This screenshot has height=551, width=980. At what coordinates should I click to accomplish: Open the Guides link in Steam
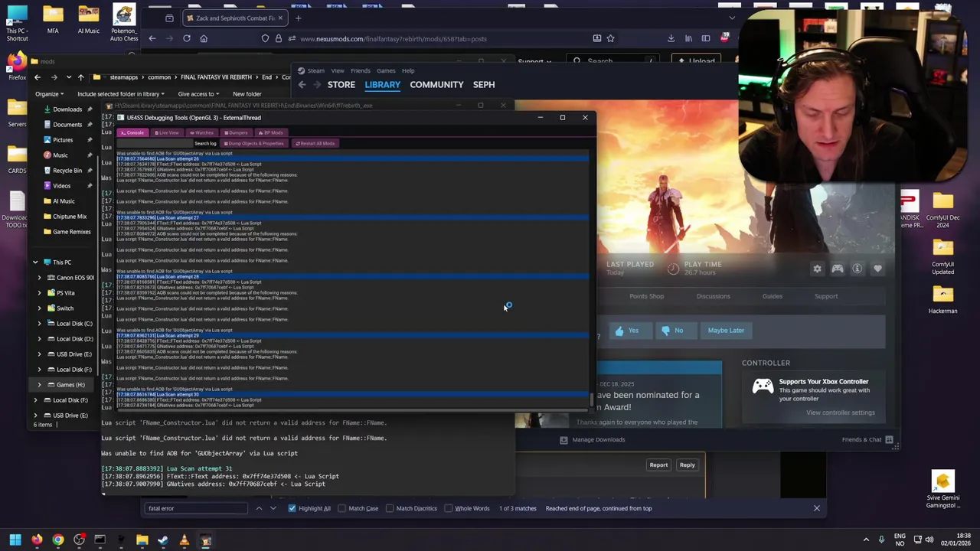[772, 296]
